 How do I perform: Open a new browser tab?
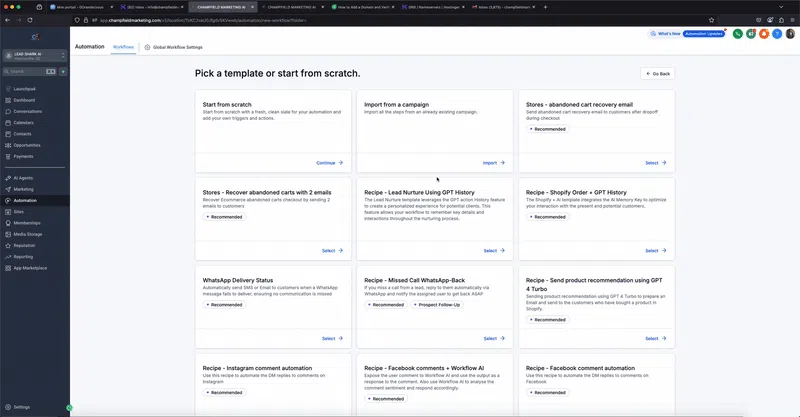click(x=545, y=7)
